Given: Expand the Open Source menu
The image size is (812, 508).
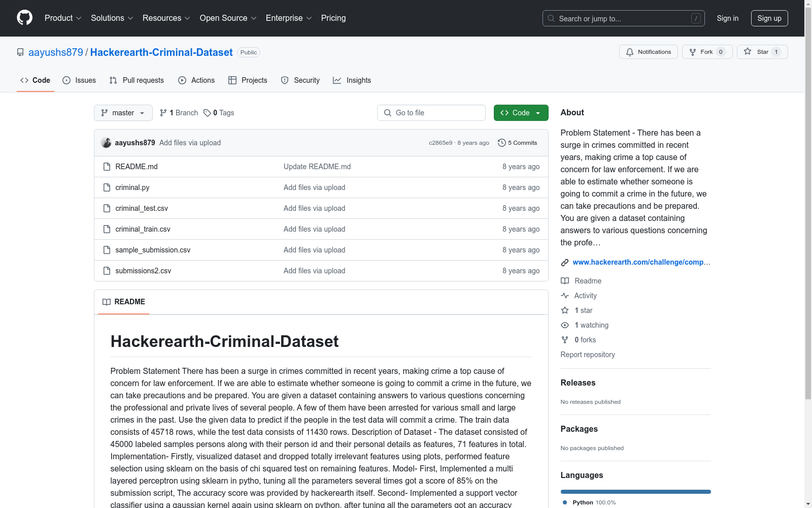Looking at the screenshot, I should tap(228, 18).
